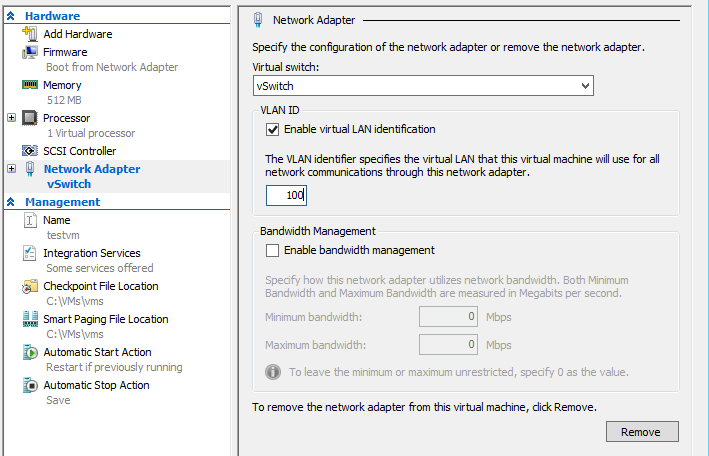Expand the Network Adapter tree node
The width and height of the screenshot is (709, 456).
pyautogui.click(x=12, y=168)
